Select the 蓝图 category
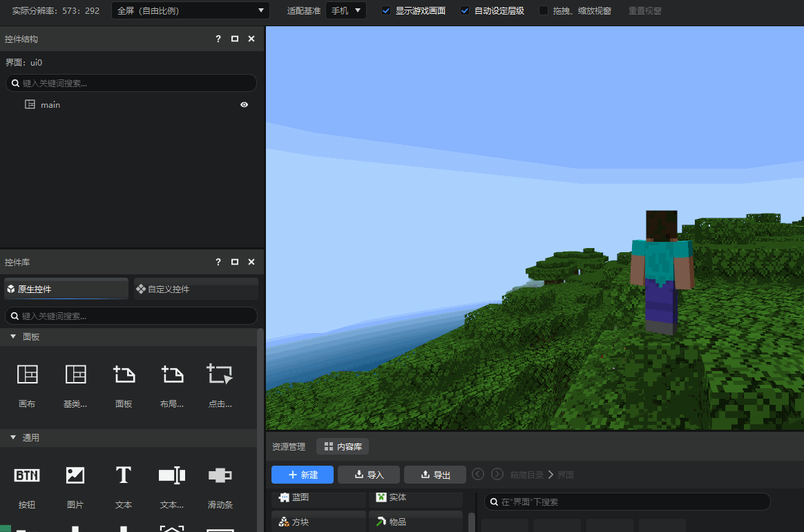 318,497
